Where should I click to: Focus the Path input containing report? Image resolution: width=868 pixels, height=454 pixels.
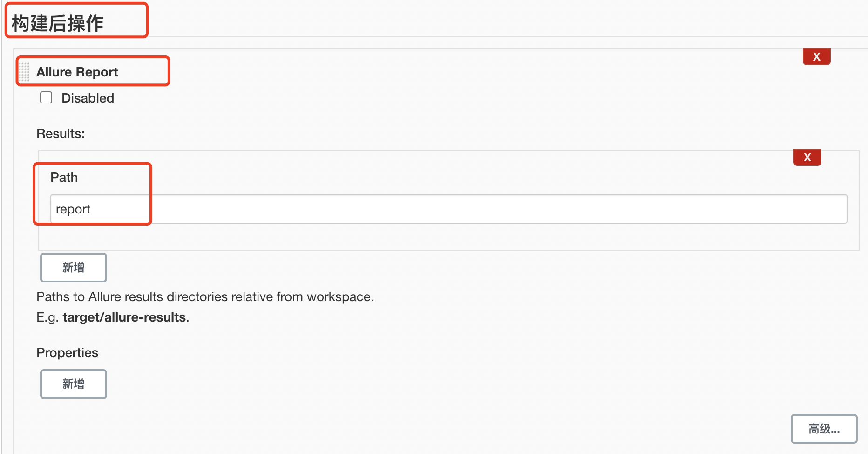pyautogui.click(x=448, y=209)
